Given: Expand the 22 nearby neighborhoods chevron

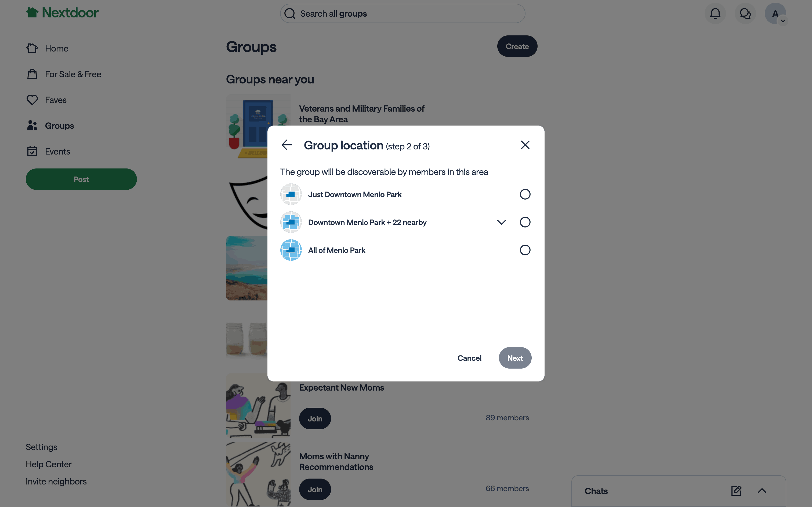Looking at the screenshot, I should [x=501, y=222].
